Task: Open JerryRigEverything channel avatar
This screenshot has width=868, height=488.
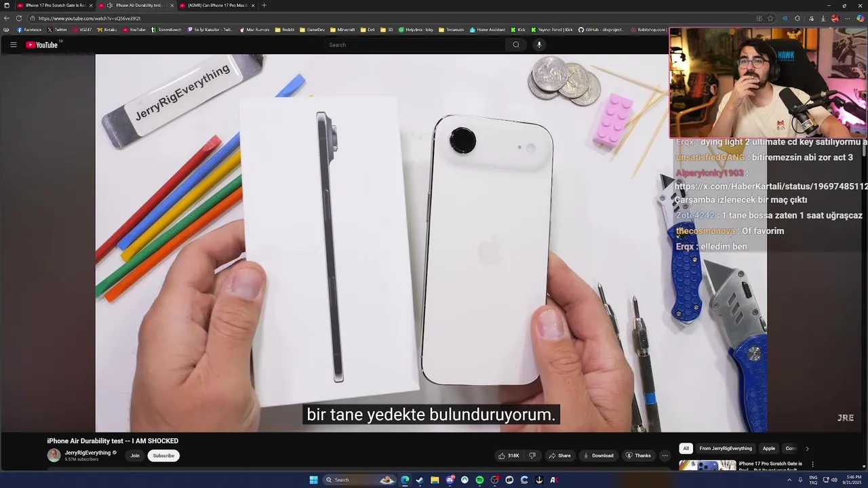Action: point(54,455)
